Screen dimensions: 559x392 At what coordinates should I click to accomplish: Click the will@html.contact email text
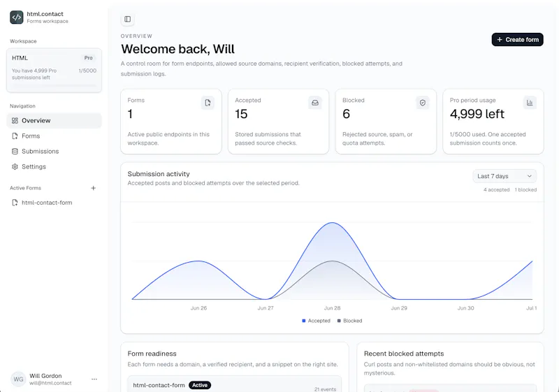point(50,383)
